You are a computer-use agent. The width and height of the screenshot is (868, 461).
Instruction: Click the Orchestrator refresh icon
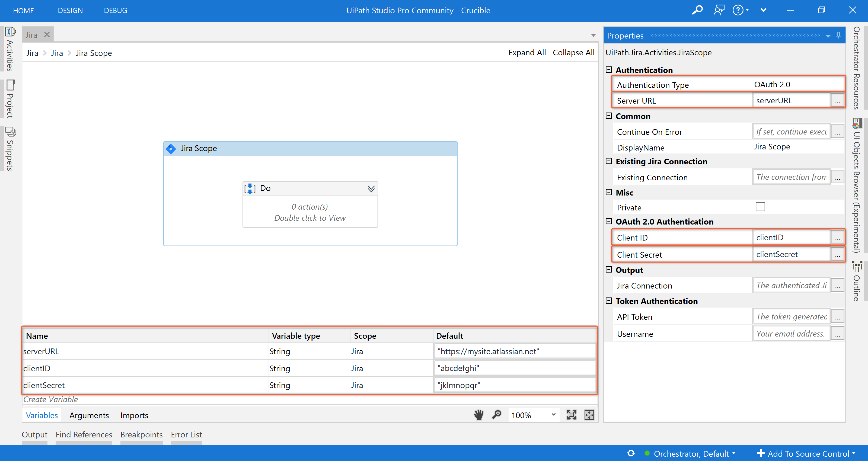(631, 453)
